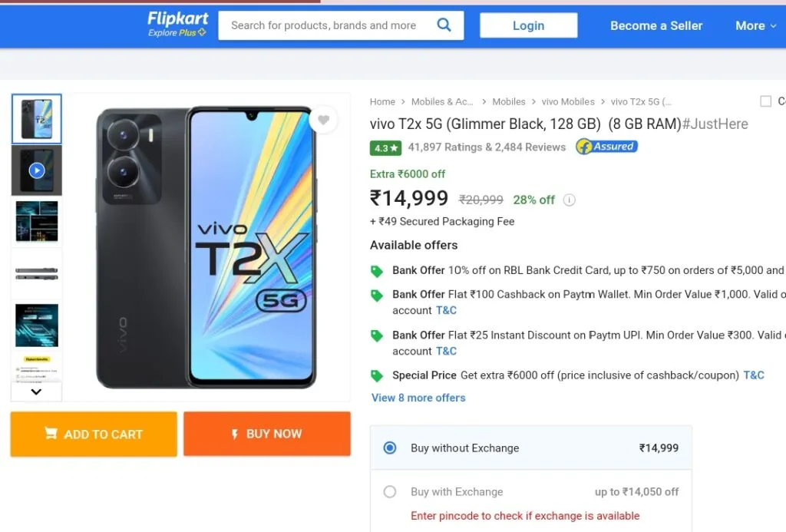Open the Flipkart Explore Plus logo
This screenshot has width=786, height=532.
(x=177, y=25)
